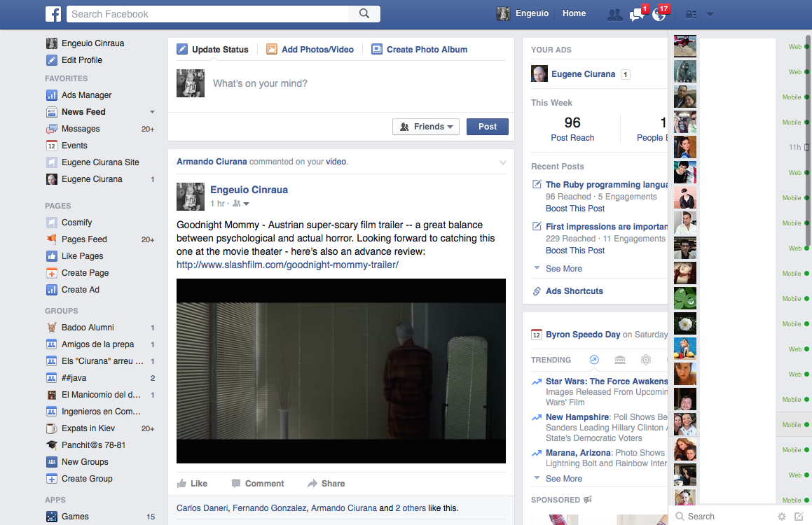
Task: Open Eugene Ciurana under Your Ads
Action: (x=583, y=74)
